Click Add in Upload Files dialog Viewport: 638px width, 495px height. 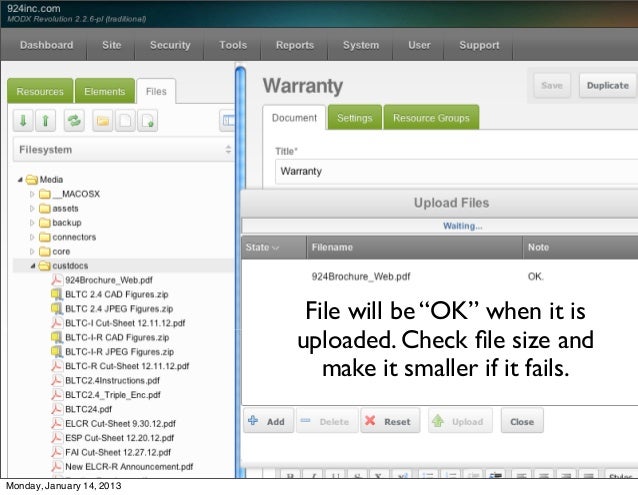pyautogui.click(x=269, y=421)
